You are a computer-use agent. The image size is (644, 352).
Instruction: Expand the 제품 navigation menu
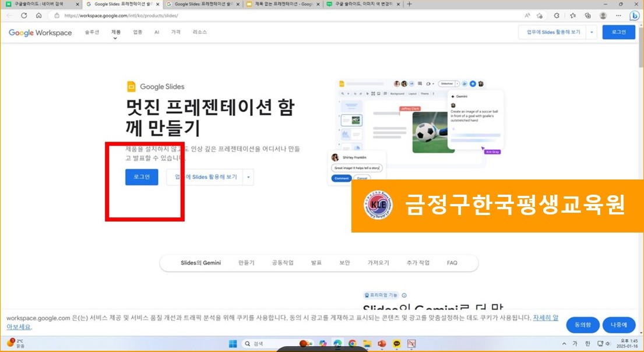(116, 33)
